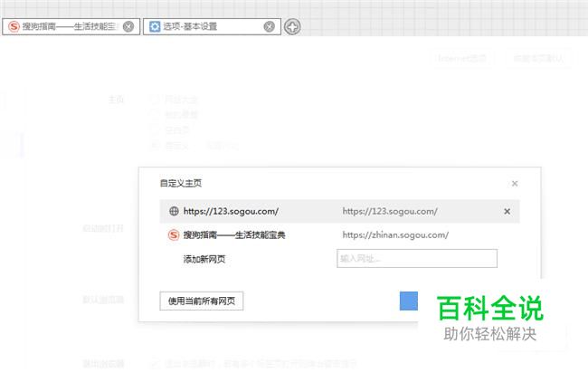
Task: Click the gear icon on settings tab
Action: point(155,26)
